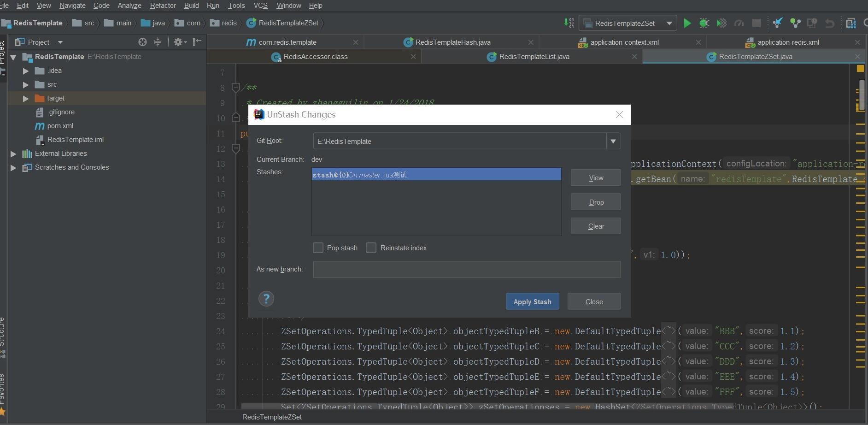Screen dimensions: 868x425
Task: Revert changes with the rollback arrow icon
Action: pyautogui.click(x=830, y=23)
